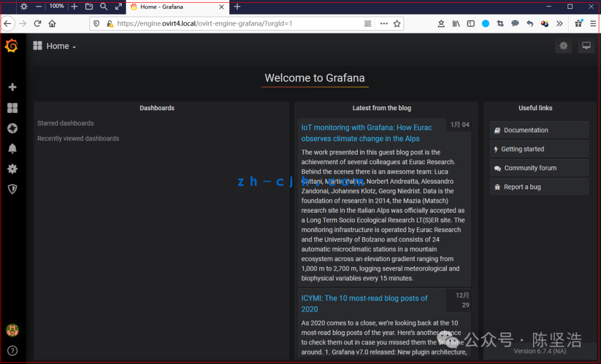This screenshot has height=364, width=601.
Task: Open the browser page actions ellipsis menu
Action: click(x=383, y=24)
